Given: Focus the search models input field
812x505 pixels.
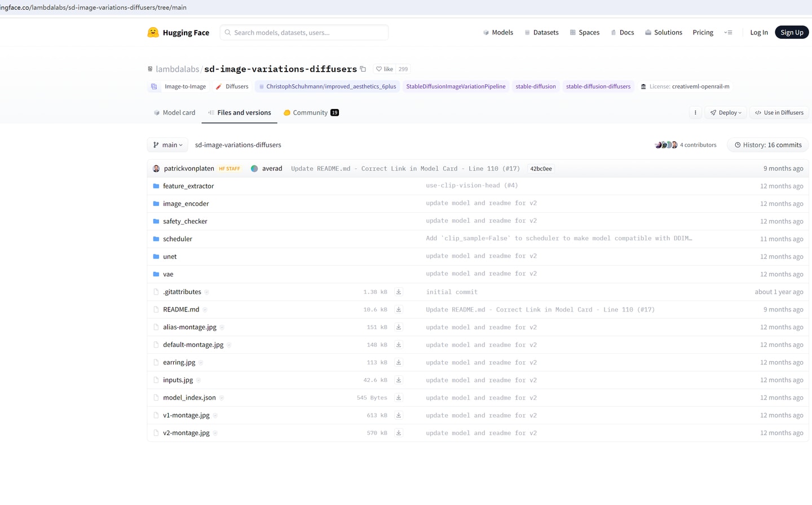Looking at the screenshot, I should pos(304,33).
